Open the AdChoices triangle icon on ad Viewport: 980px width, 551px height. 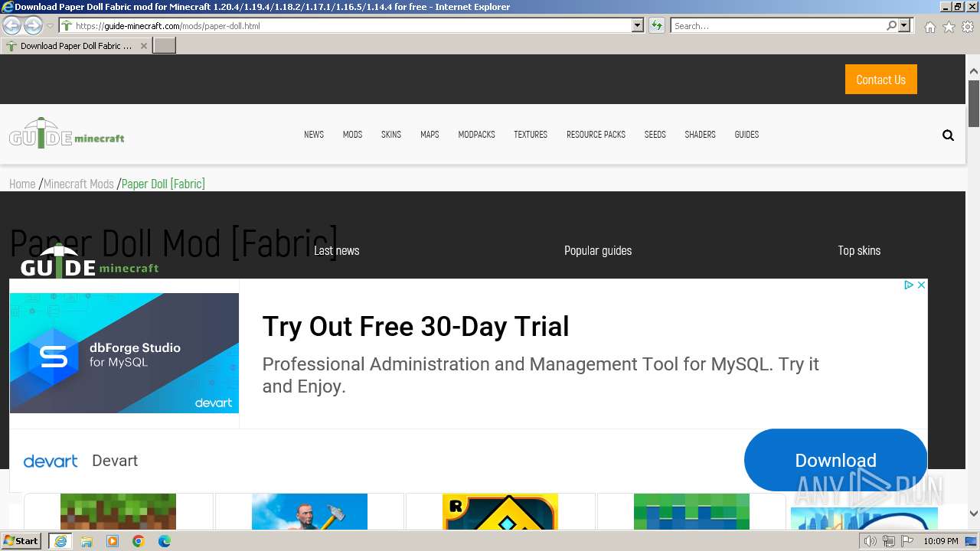(909, 285)
